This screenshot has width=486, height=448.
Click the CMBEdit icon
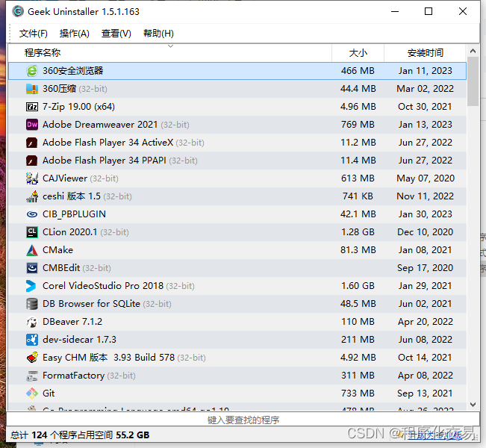coord(32,268)
